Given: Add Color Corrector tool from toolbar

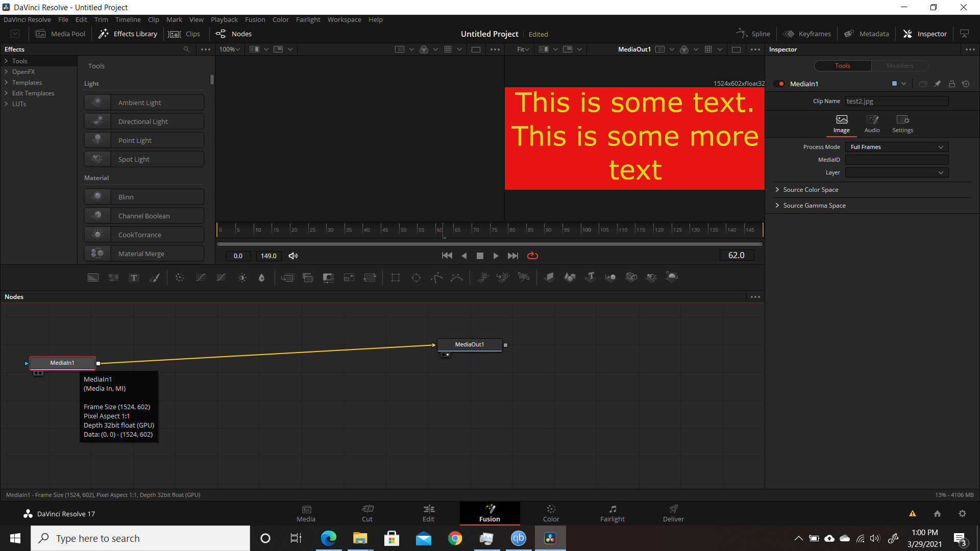Looking at the screenshot, I should tap(180, 278).
